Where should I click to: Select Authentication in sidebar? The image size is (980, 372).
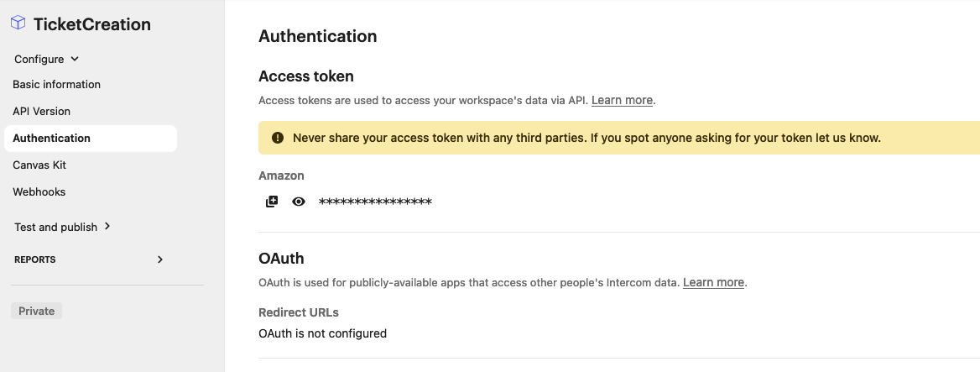91,139
